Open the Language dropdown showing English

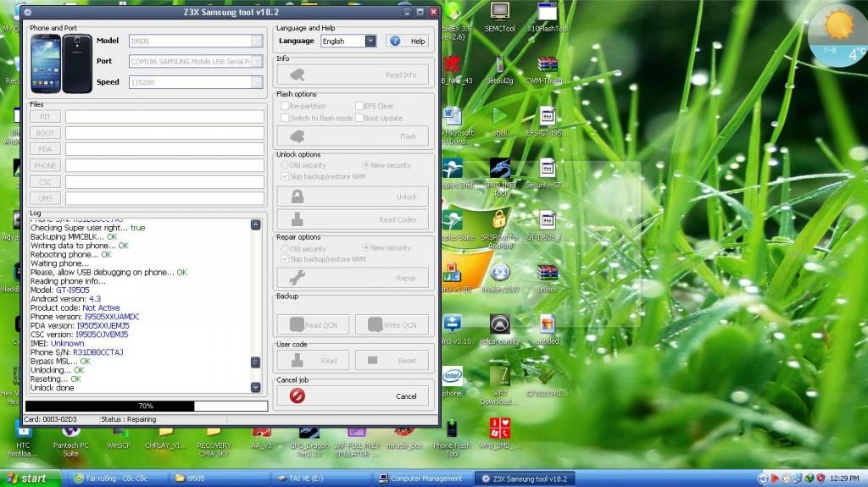click(370, 41)
